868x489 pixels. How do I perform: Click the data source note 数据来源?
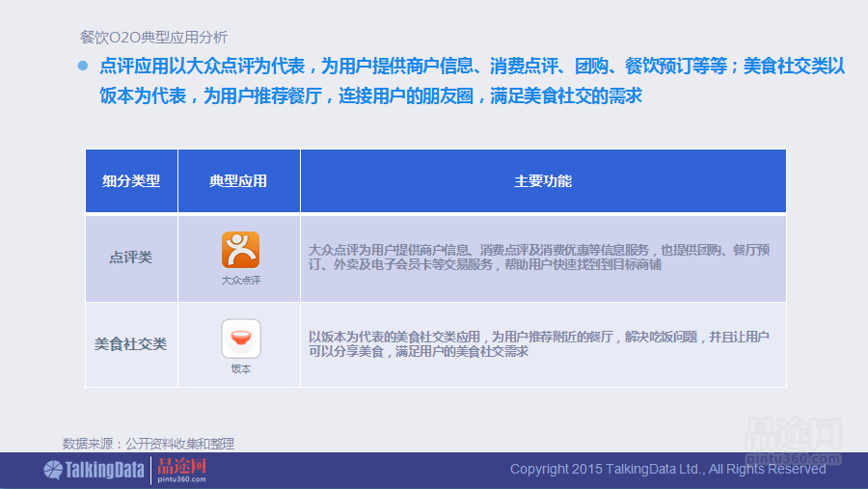149,444
